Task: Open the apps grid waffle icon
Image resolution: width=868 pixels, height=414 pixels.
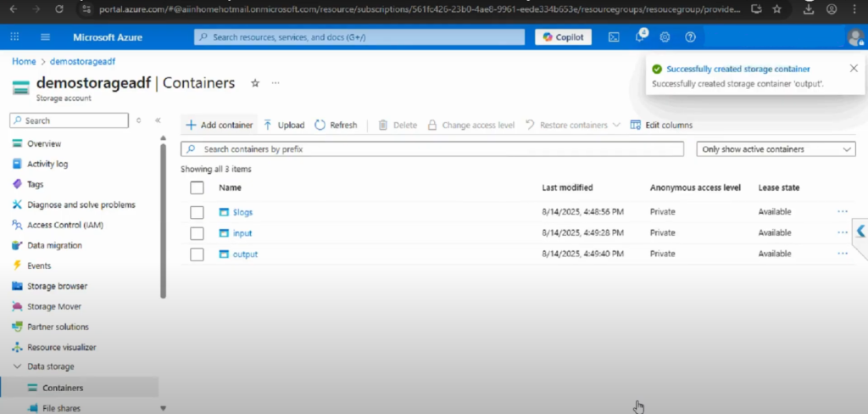Action: click(x=15, y=37)
